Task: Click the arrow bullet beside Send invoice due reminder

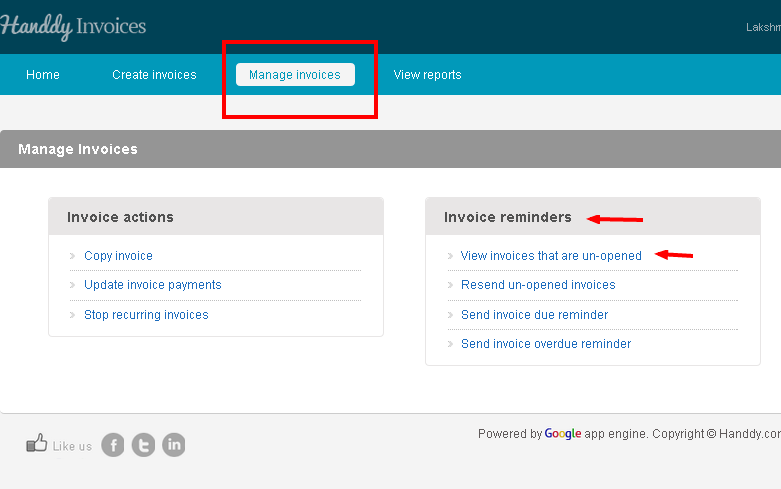Action: coord(450,315)
